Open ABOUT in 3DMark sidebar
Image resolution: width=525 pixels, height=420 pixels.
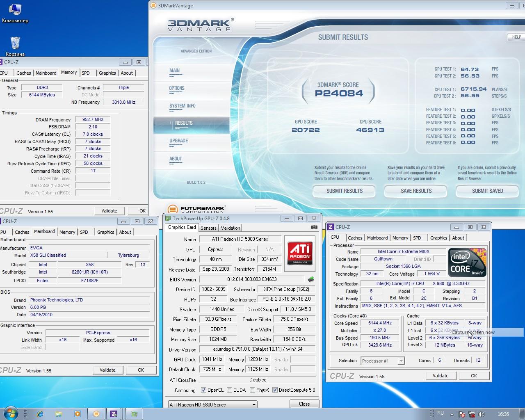coord(176,159)
